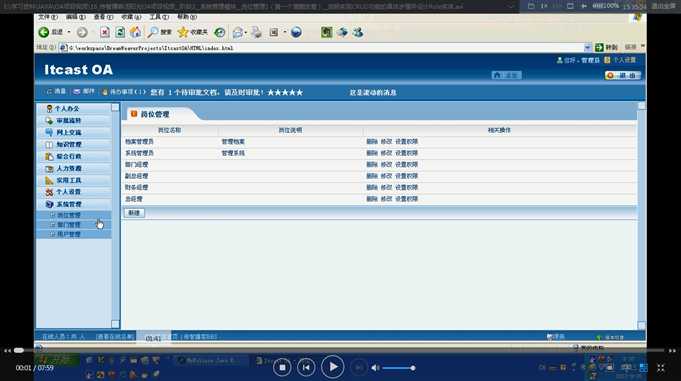This screenshot has width=681, height=381.
Task: Open the 查看 menu
Action: [x=103, y=17]
